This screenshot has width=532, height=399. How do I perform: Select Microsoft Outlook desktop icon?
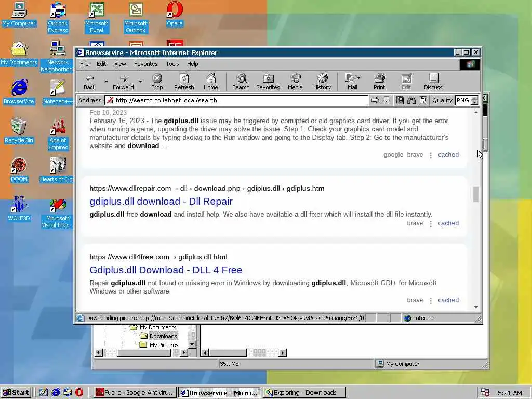coord(136,18)
